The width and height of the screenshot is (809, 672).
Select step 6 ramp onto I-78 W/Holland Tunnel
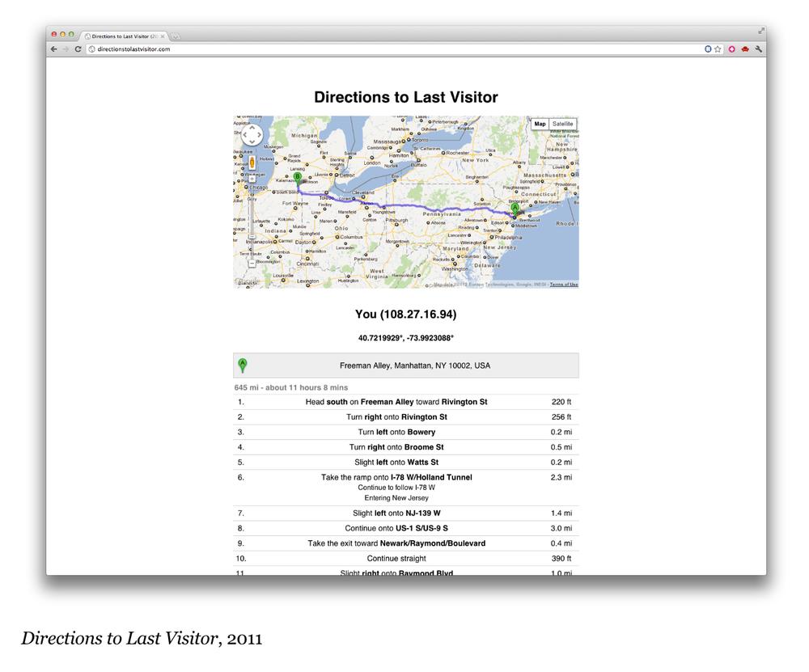[x=406, y=488]
